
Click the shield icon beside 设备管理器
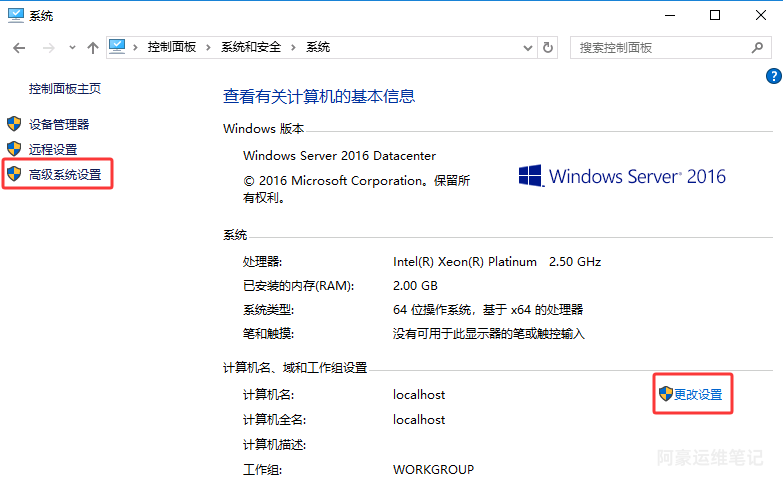pos(14,124)
